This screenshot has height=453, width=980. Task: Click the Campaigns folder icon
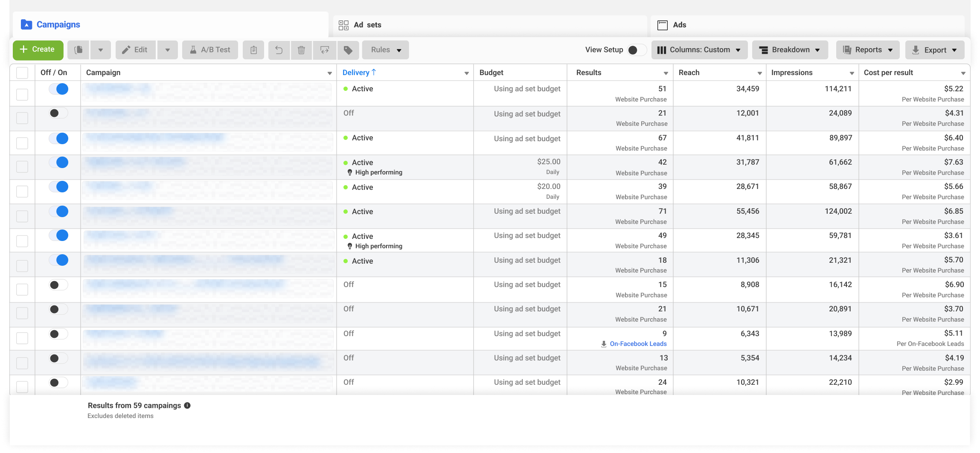point(26,24)
